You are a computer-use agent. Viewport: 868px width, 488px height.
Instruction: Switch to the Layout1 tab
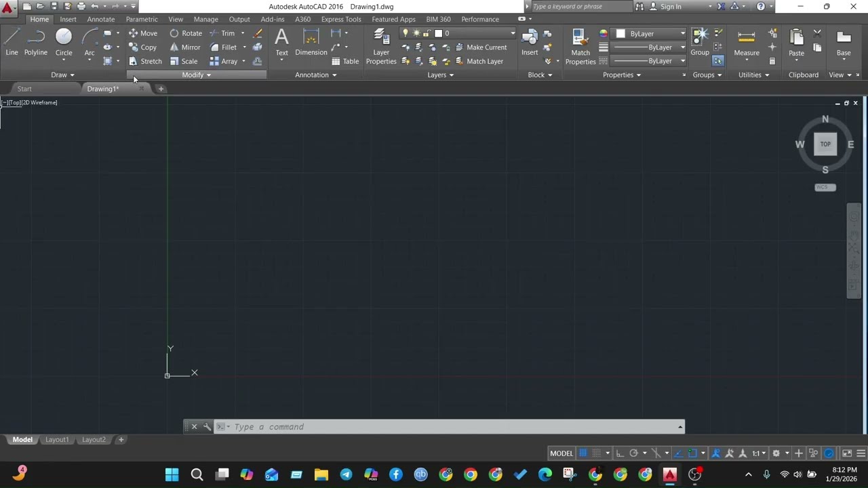click(57, 439)
